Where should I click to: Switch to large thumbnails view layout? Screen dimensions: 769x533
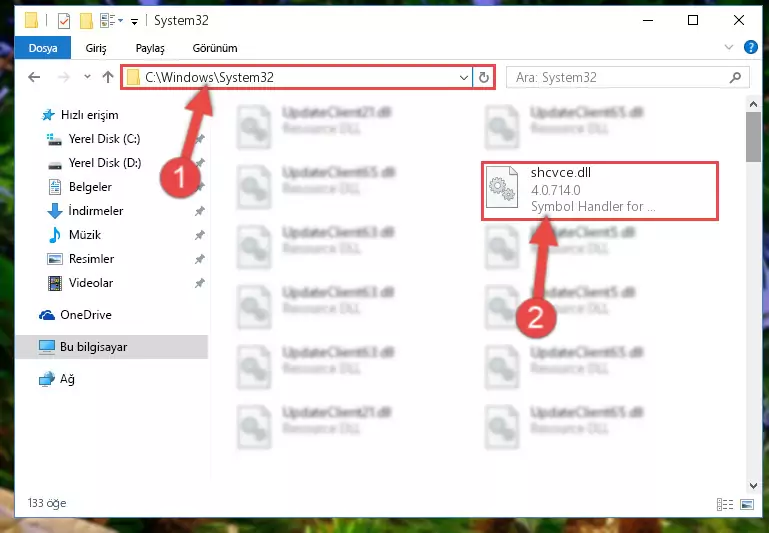747,504
